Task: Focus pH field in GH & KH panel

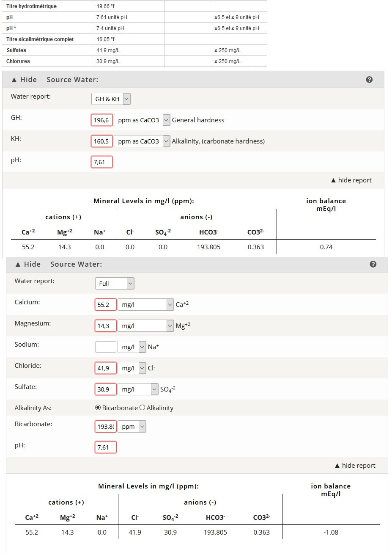Action: [102, 162]
